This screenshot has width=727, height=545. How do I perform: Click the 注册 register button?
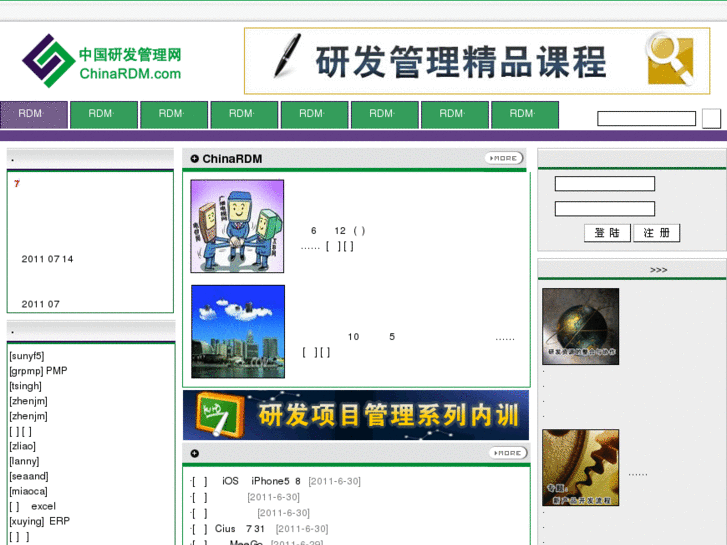pyautogui.click(x=657, y=233)
